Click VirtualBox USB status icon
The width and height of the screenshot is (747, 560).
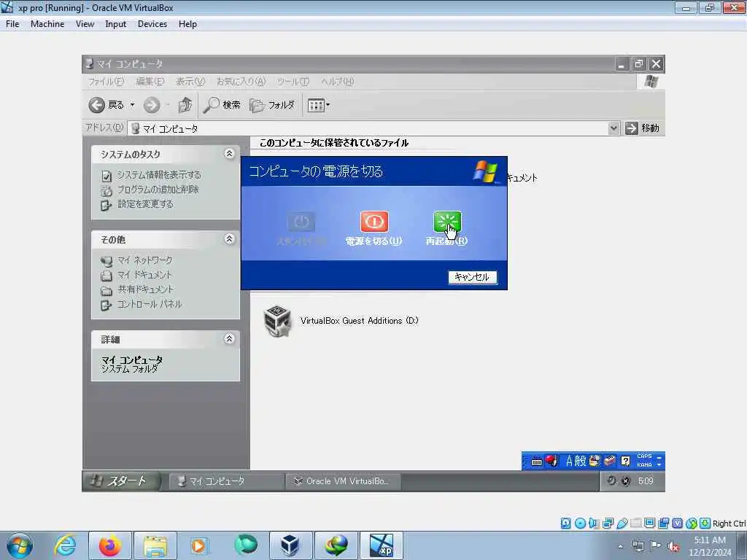coord(622,524)
